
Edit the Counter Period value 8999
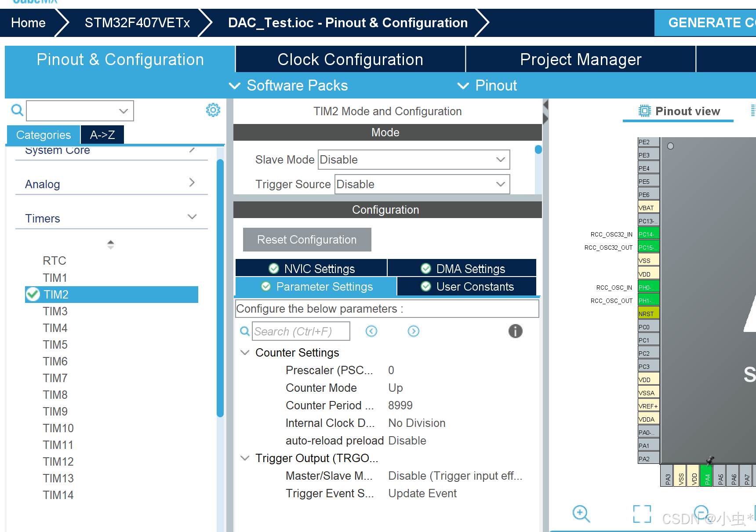point(400,405)
